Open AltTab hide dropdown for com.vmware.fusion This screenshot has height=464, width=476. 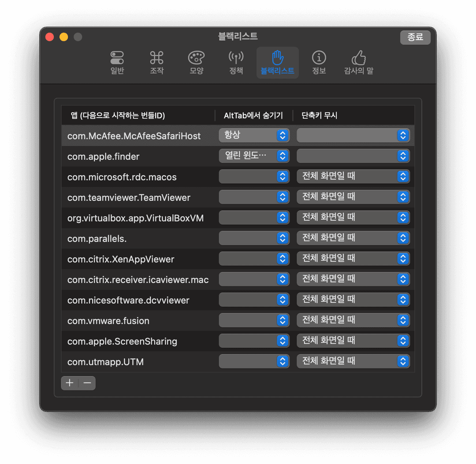(x=254, y=320)
